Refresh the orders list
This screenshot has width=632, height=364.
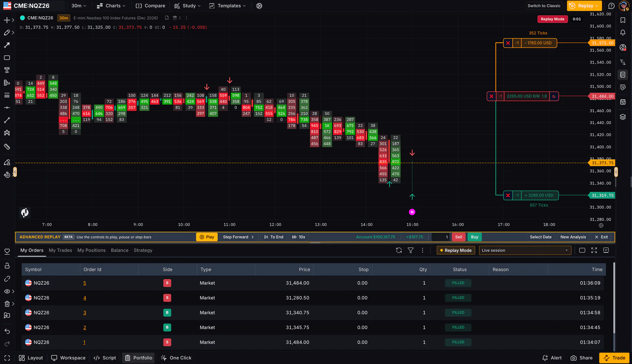[399, 250]
